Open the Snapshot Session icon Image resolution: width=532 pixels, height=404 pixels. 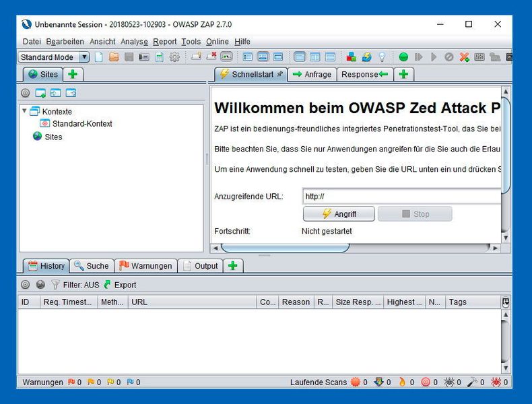pos(144,57)
